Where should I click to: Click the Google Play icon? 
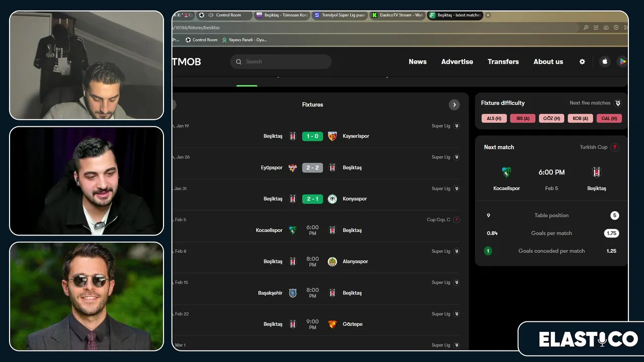pyautogui.click(x=622, y=61)
